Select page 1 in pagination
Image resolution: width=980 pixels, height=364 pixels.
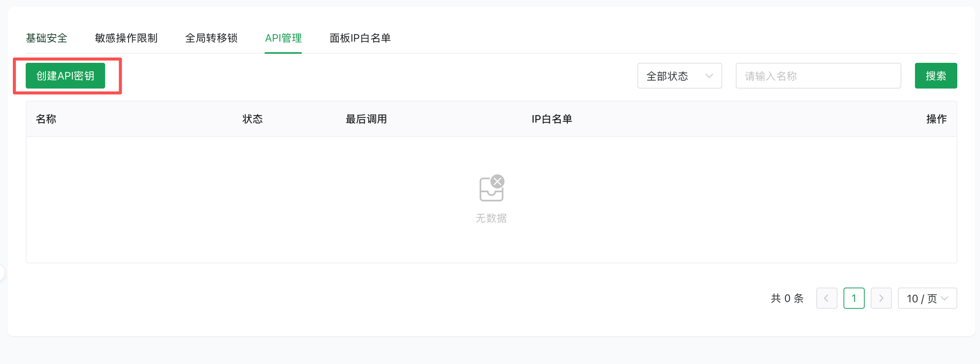pos(854,298)
